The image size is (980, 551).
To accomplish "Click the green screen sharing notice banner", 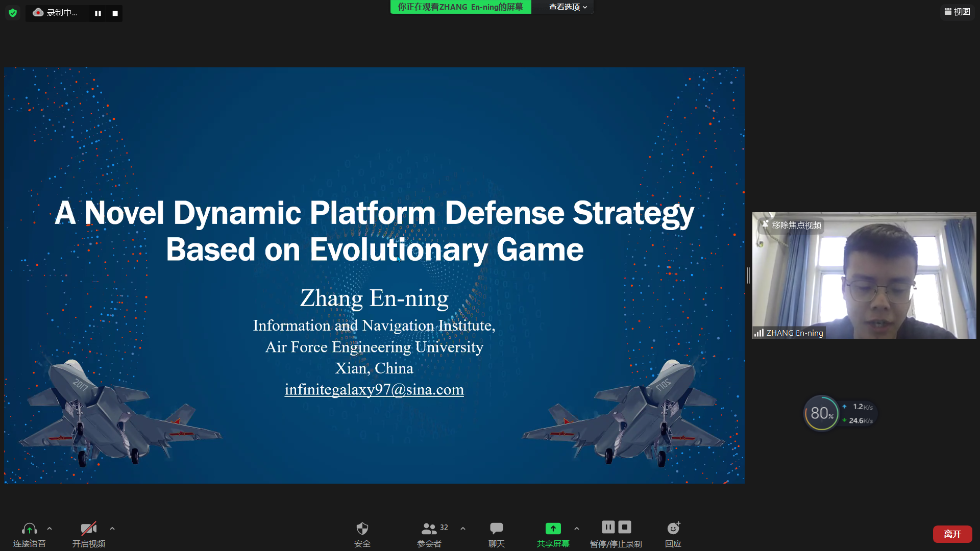I will point(460,7).
